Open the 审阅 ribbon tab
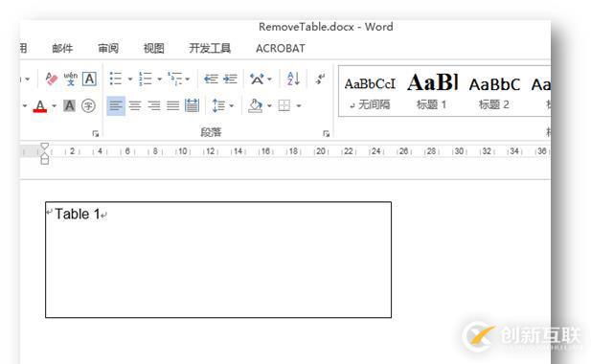Viewport: 591px width, 364px height. click(108, 48)
